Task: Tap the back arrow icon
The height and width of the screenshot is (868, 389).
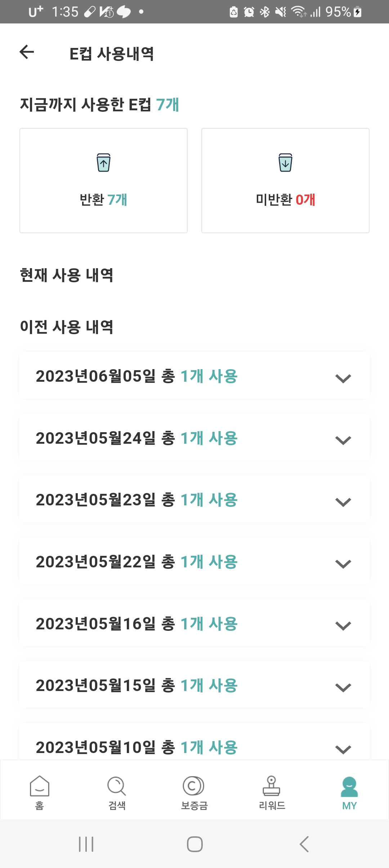Action: pyautogui.click(x=27, y=52)
